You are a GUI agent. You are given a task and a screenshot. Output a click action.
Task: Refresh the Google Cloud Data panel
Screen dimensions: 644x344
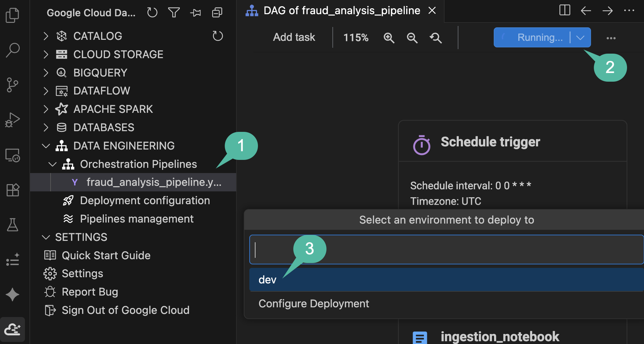click(x=152, y=13)
